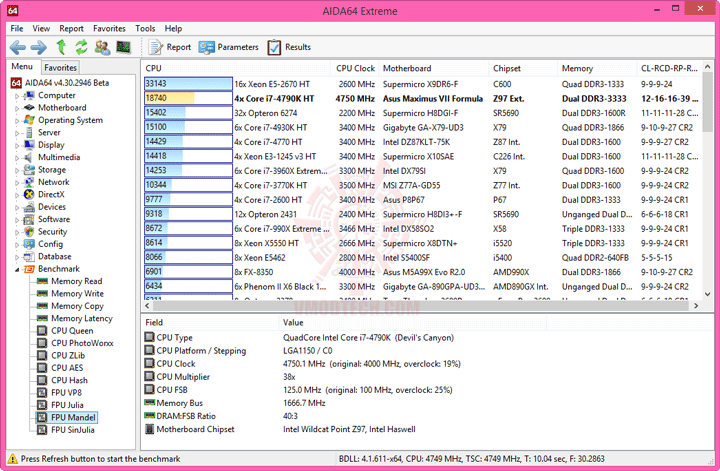The image size is (720, 471).
Task: Go back with the blue left arrow
Action: point(17,47)
